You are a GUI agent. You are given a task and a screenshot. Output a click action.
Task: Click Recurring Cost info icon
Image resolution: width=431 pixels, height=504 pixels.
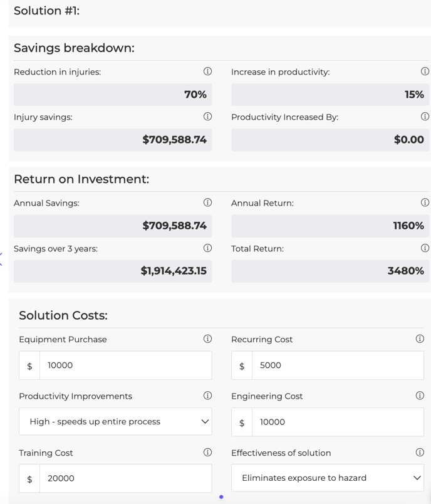tap(420, 339)
